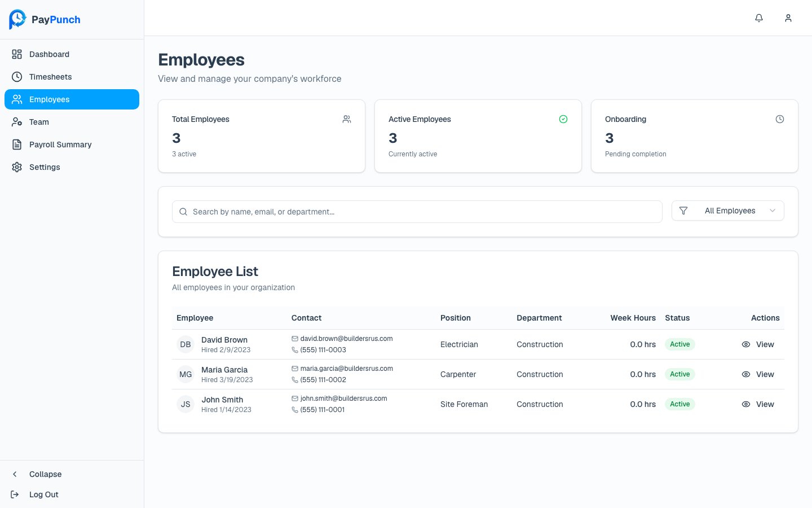This screenshot has width=812, height=508.
Task: Click the eye icon in Maria Garcia's row
Action: pyautogui.click(x=746, y=374)
